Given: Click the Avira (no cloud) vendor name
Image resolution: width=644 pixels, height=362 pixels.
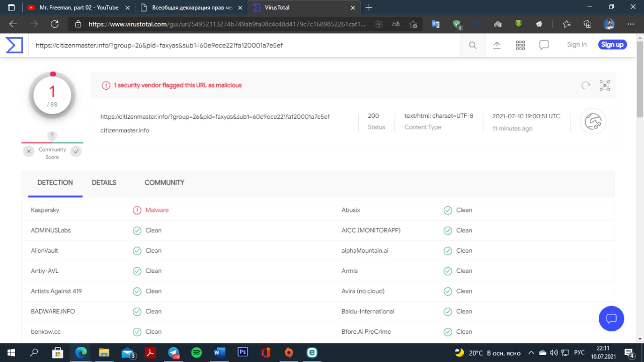Looking at the screenshot, I should (363, 291).
